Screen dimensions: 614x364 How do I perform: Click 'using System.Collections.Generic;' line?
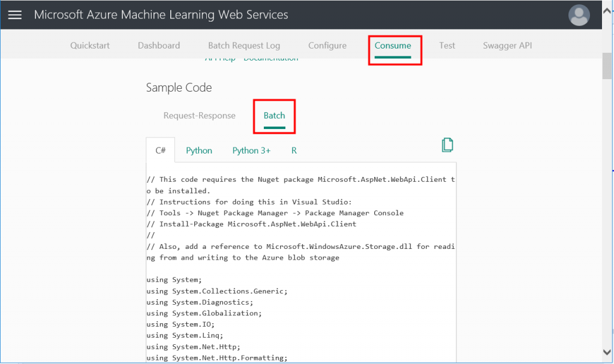click(217, 291)
